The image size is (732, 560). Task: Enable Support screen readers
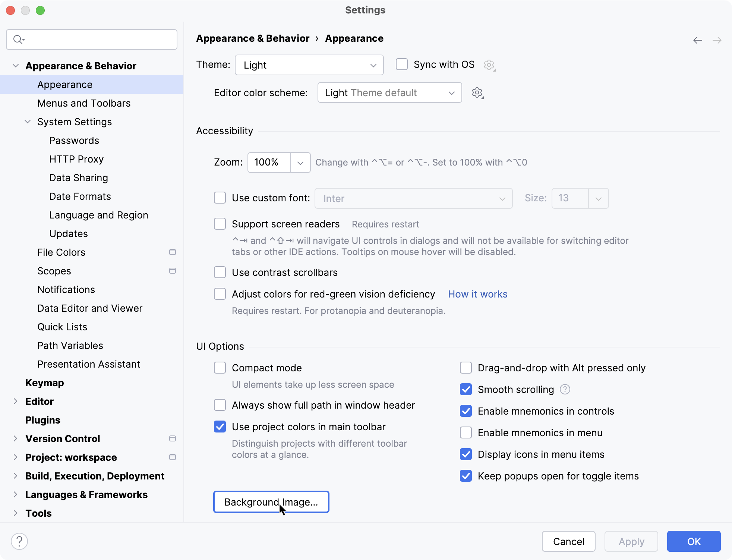[220, 224]
